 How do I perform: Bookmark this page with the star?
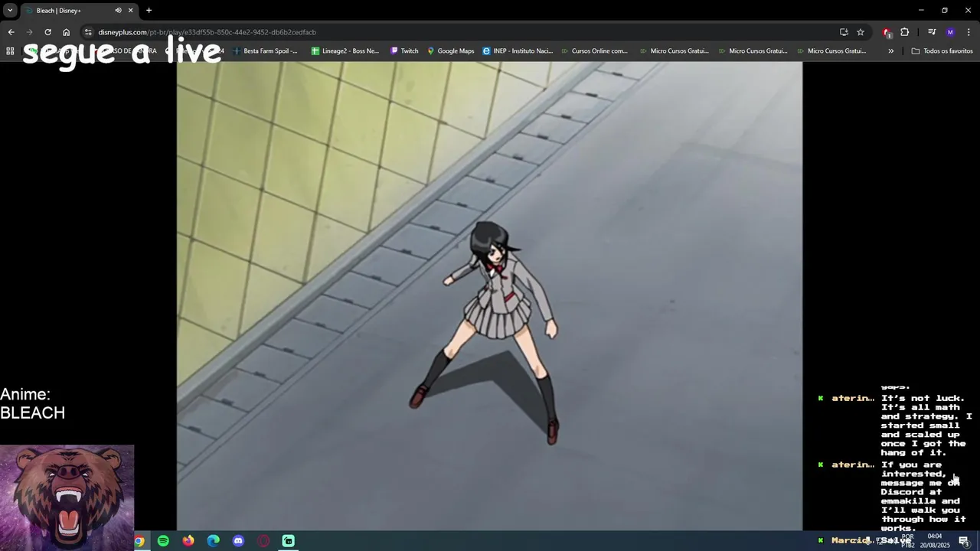[861, 32]
